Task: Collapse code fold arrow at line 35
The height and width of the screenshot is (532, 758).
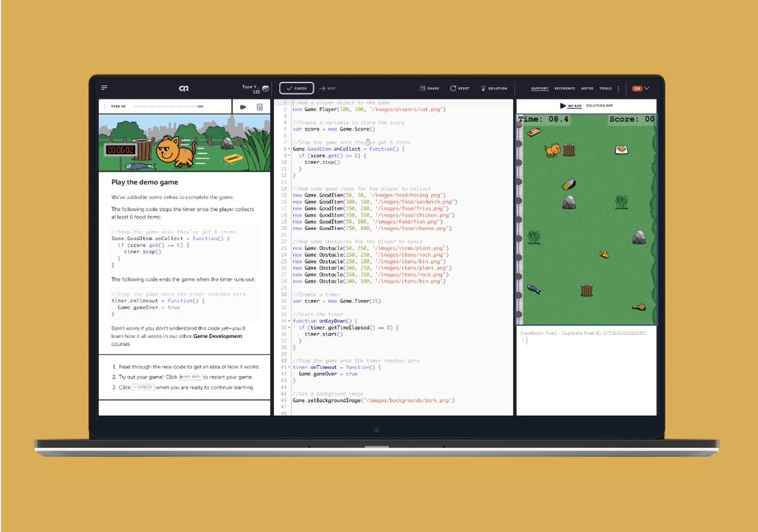Action: [x=289, y=328]
